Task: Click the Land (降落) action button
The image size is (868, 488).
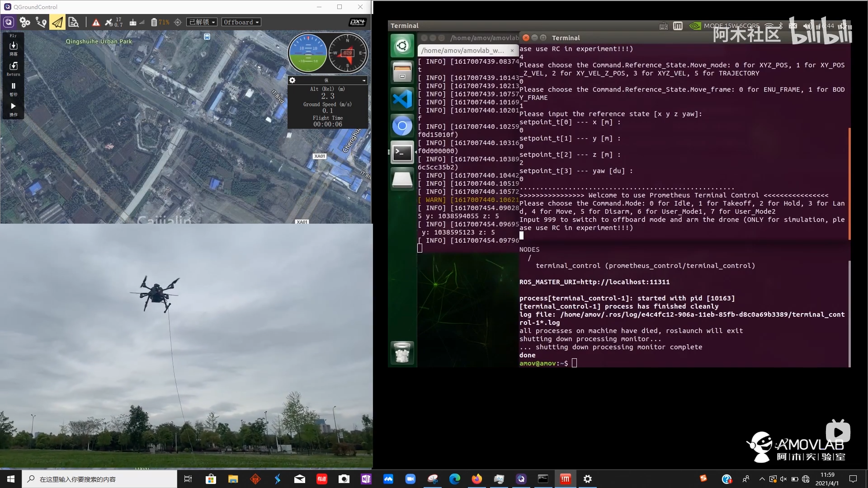Action: tap(14, 48)
